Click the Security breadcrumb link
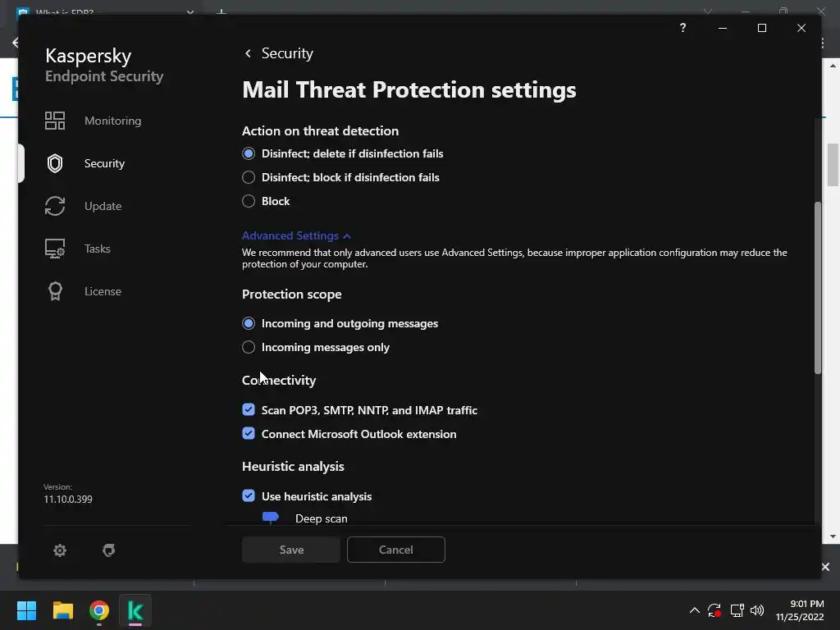 click(287, 53)
